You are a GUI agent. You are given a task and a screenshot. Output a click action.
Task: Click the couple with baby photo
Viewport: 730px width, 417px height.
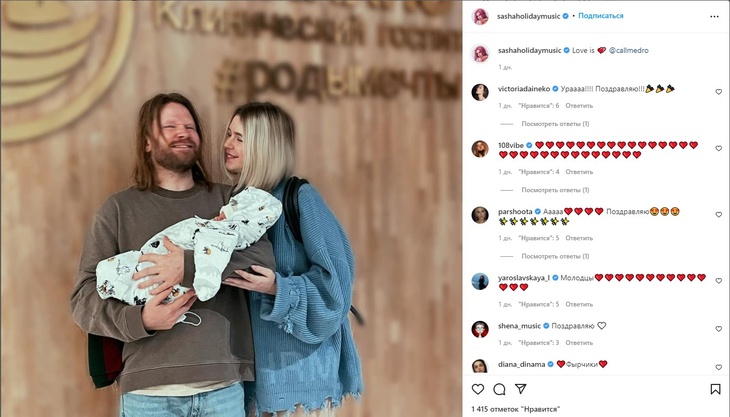[x=231, y=208]
